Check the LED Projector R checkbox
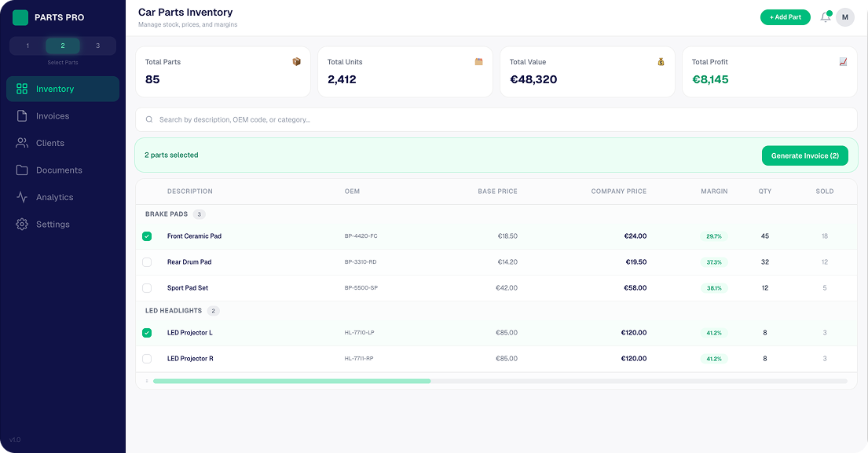 (x=147, y=359)
